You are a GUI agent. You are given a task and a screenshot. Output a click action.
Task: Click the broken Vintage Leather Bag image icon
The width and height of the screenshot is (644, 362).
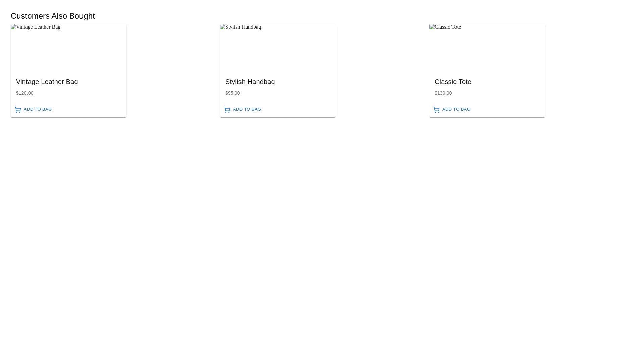point(13,27)
